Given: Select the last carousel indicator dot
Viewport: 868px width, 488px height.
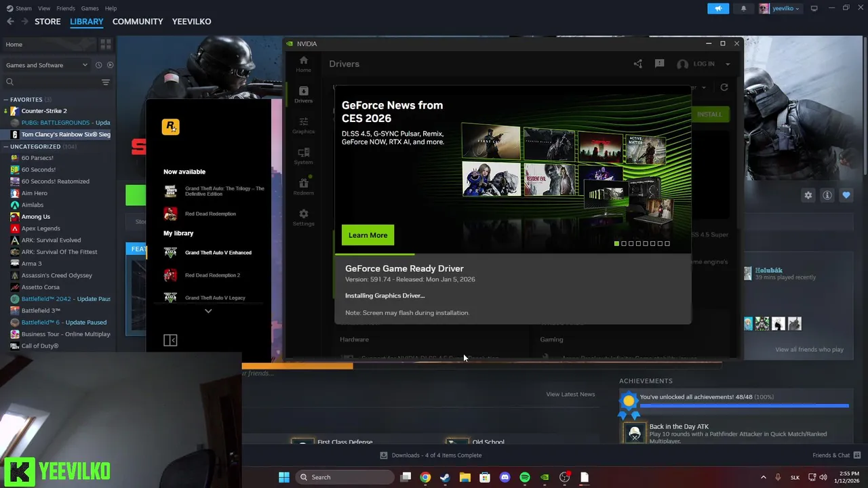Looking at the screenshot, I should 667,243.
